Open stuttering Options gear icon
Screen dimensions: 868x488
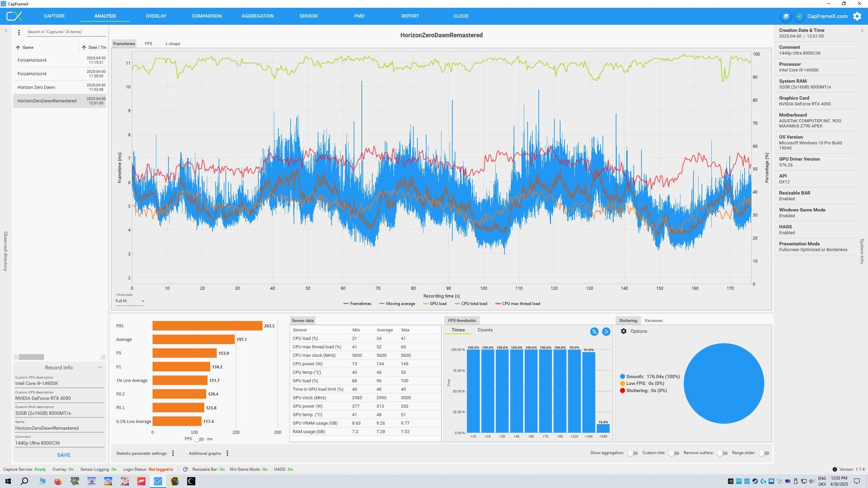624,331
